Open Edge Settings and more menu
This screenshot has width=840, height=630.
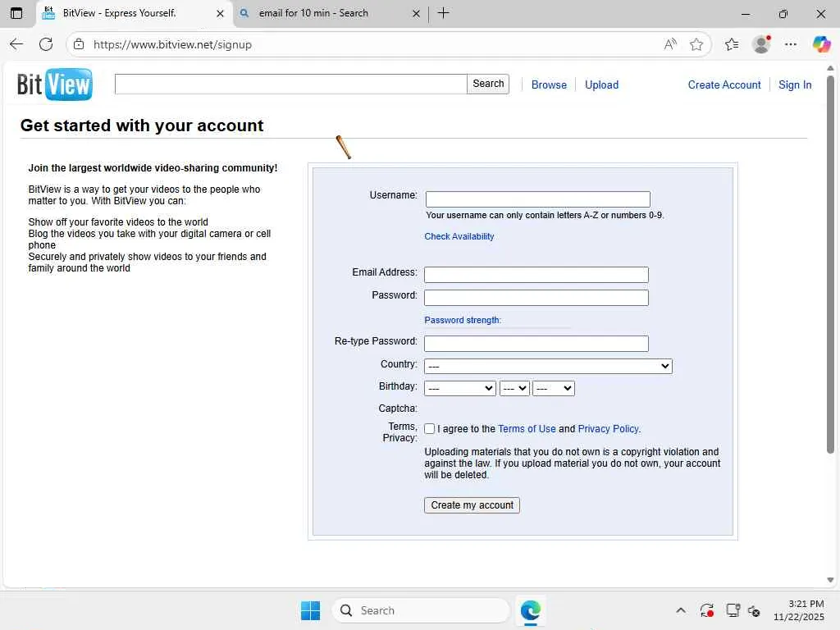(x=791, y=44)
